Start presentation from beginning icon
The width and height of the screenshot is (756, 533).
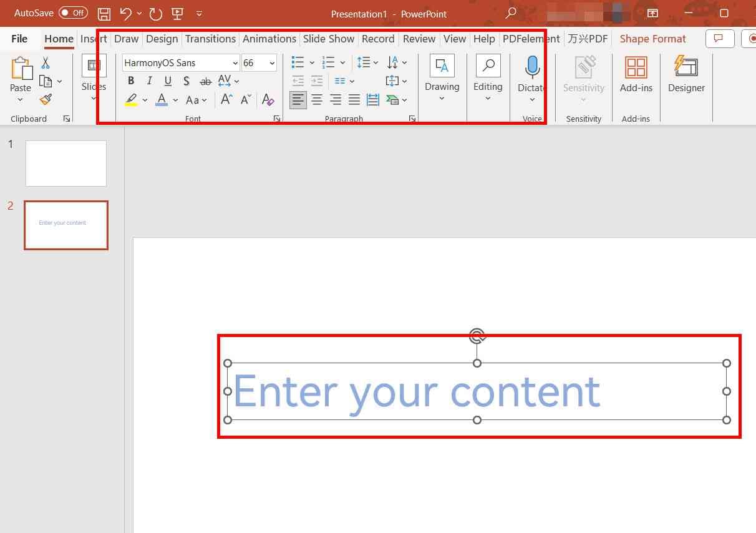tap(178, 13)
